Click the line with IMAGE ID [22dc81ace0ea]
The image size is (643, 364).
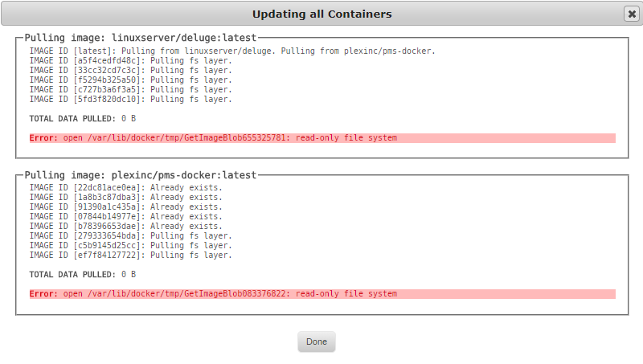coord(125,187)
